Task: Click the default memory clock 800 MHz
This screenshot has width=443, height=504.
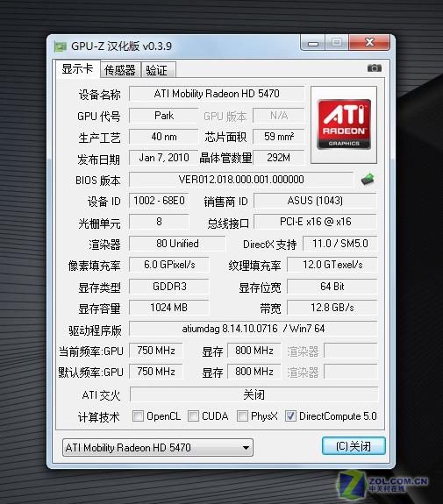Action: coord(254,372)
